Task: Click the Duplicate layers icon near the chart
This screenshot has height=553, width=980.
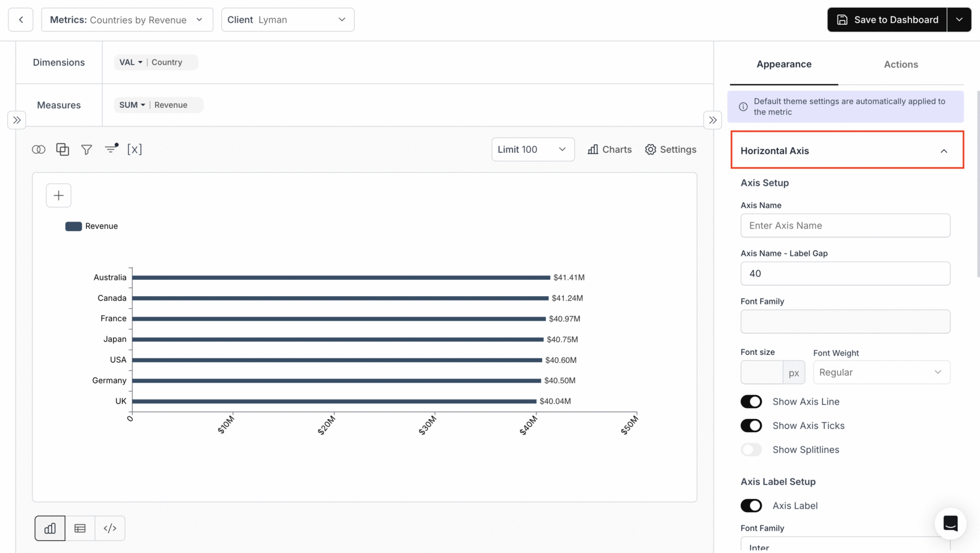Action: pyautogui.click(x=63, y=149)
